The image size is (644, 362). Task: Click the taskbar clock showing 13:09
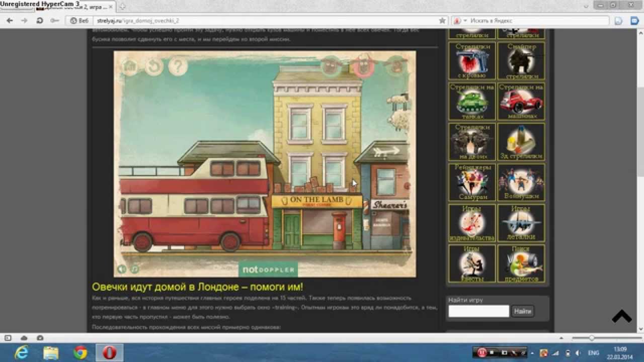coord(620,353)
